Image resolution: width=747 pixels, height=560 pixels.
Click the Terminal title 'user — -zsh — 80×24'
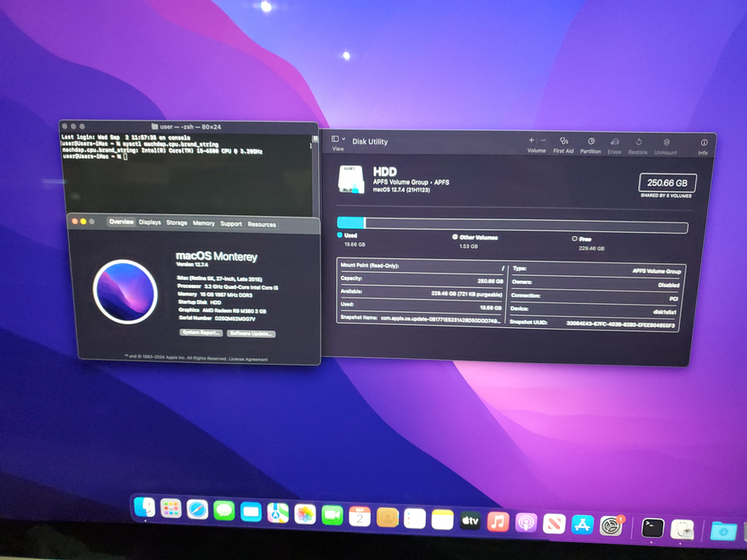190,126
